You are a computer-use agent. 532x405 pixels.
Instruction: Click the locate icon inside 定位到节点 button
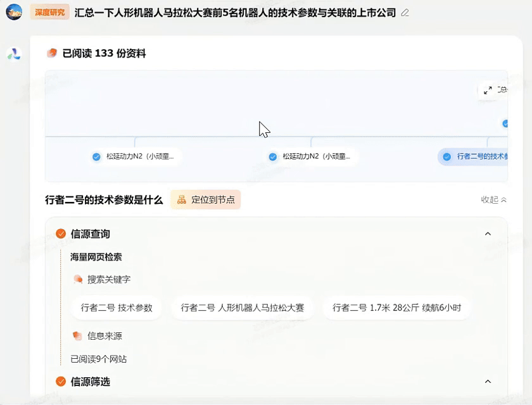point(182,199)
